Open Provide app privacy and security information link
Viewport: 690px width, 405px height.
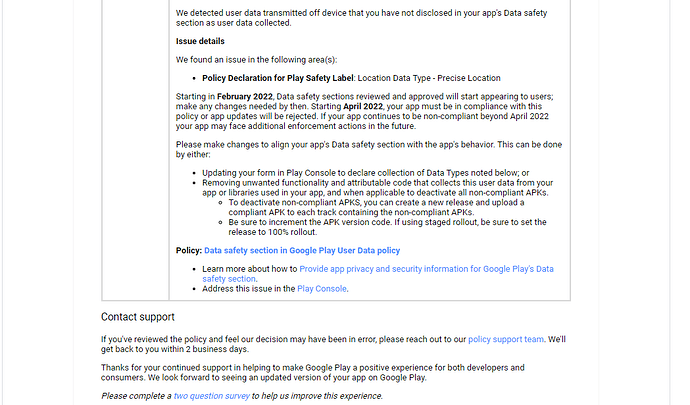click(x=378, y=274)
